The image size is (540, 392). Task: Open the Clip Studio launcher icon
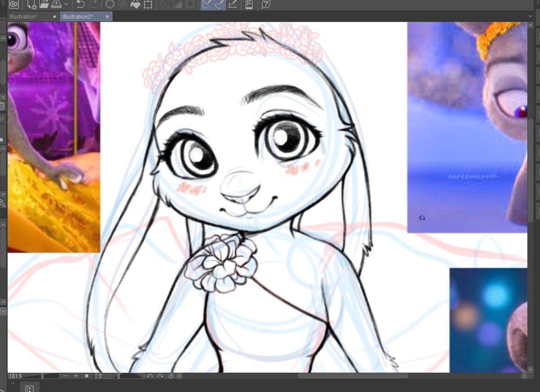(13, 4)
